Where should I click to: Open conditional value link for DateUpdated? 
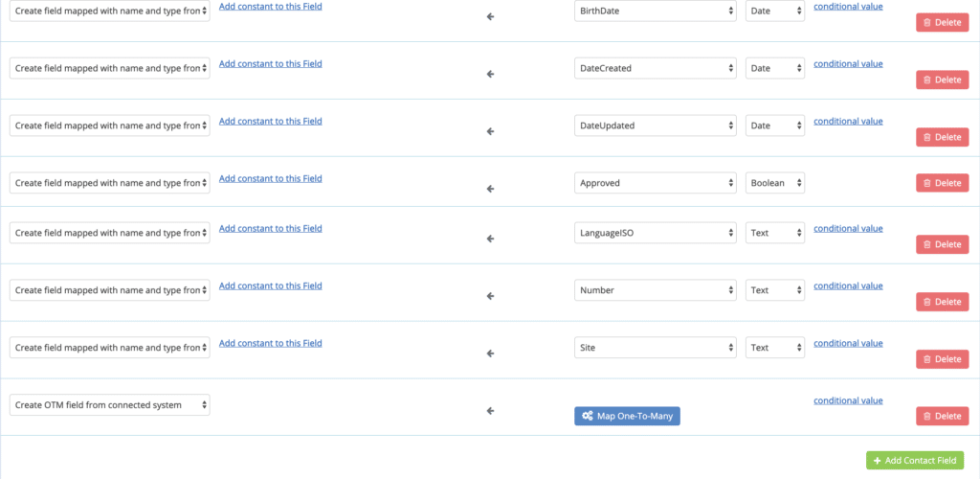point(848,122)
